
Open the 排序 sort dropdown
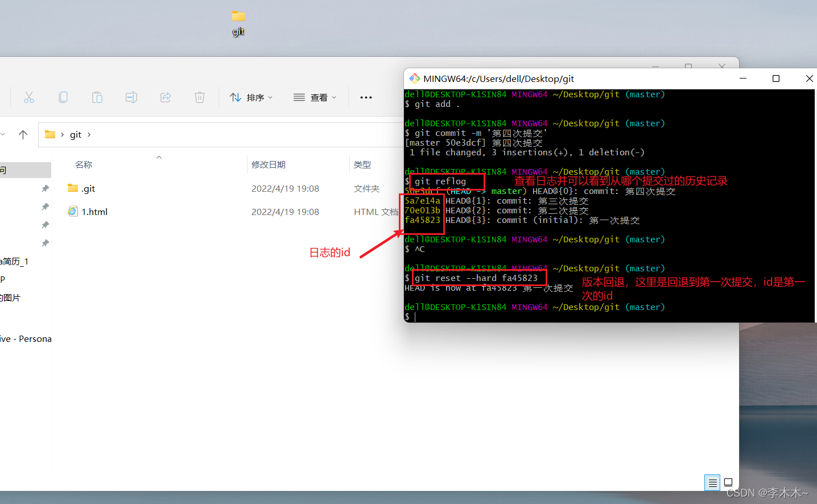pyautogui.click(x=251, y=97)
